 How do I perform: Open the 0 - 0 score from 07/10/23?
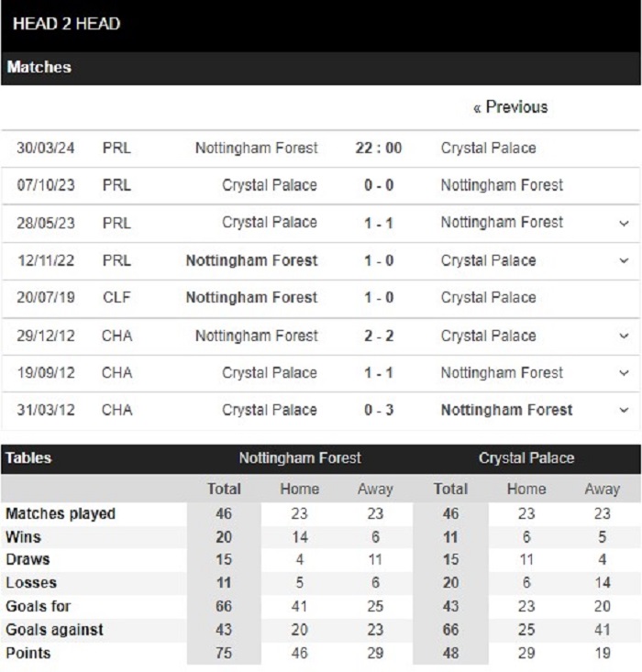[x=379, y=185]
